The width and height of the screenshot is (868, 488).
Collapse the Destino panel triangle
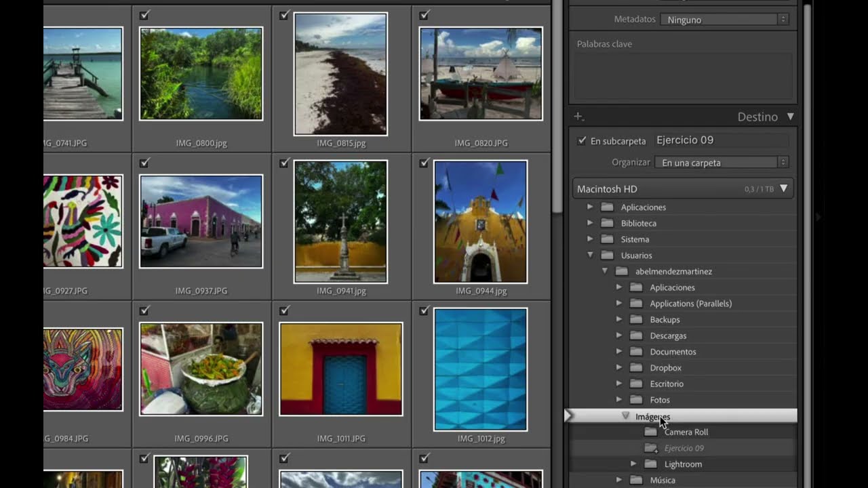790,117
